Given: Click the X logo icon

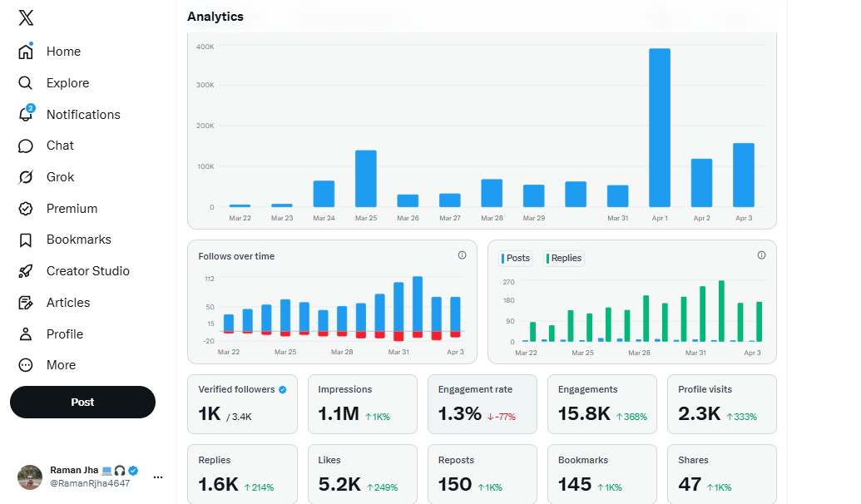Looking at the screenshot, I should coord(26,17).
